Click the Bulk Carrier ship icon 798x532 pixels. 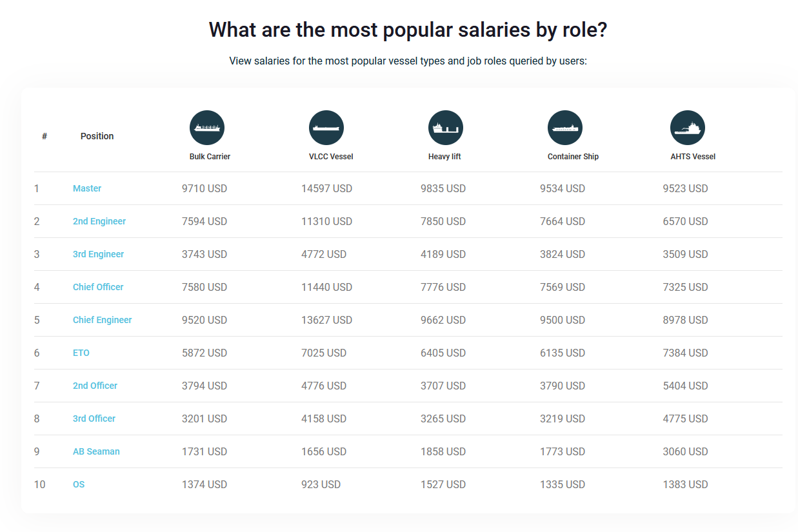pos(207,128)
